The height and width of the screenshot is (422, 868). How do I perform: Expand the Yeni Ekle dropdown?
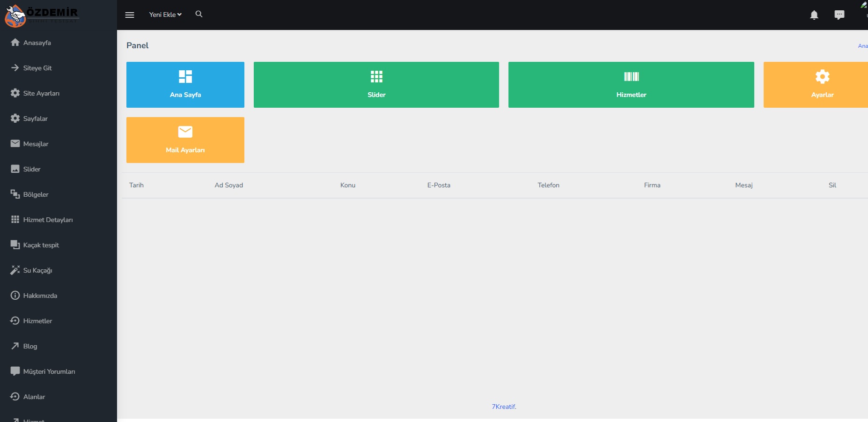tap(165, 15)
